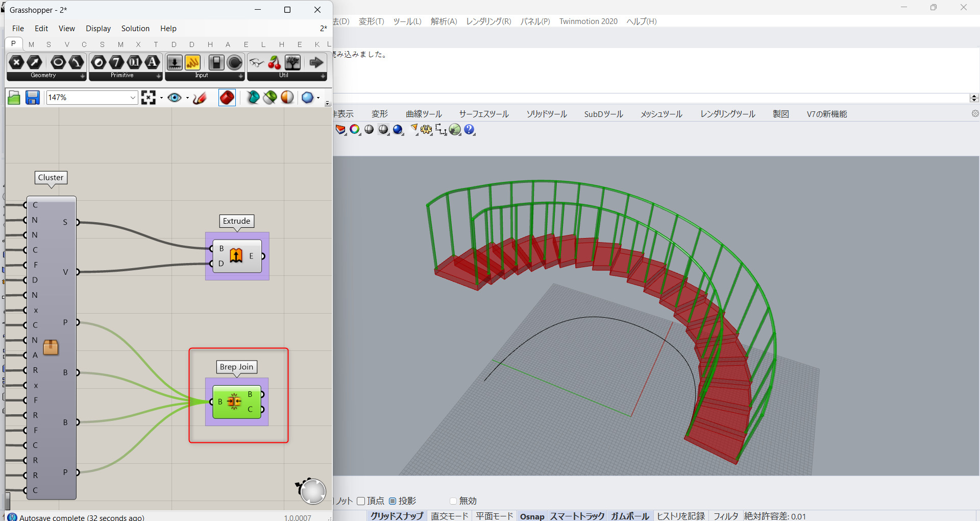
Task: Switch to the SubDツール tab in Rhino
Action: point(603,114)
